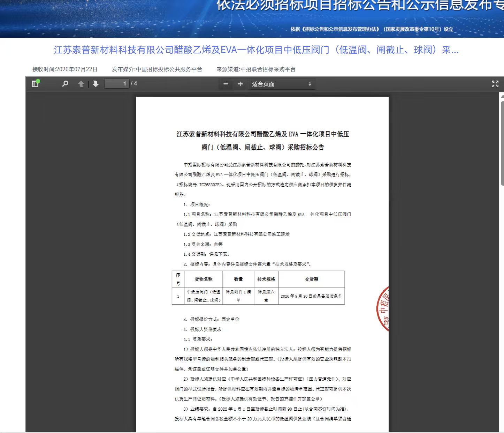Go to the next PDF page
504x433 pixels.
tap(96, 84)
